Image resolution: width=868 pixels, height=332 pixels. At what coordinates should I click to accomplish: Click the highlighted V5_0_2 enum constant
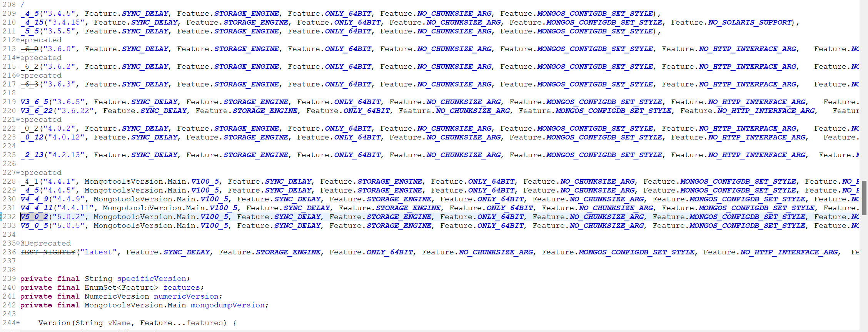pyautogui.click(x=34, y=217)
